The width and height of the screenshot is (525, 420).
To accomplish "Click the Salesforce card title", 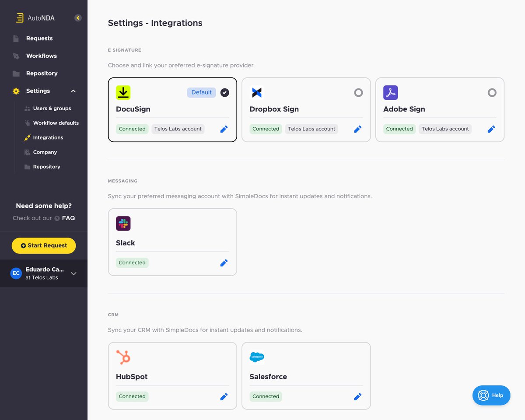I will pyautogui.click(x=268, y=377).
